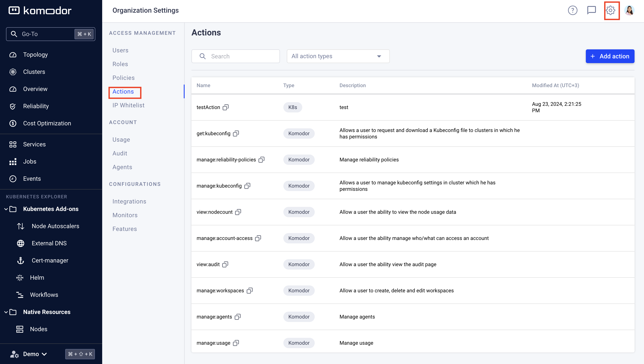
Task: Click the Komodor badge for get:kubeconfig
Action: point(299,133)
